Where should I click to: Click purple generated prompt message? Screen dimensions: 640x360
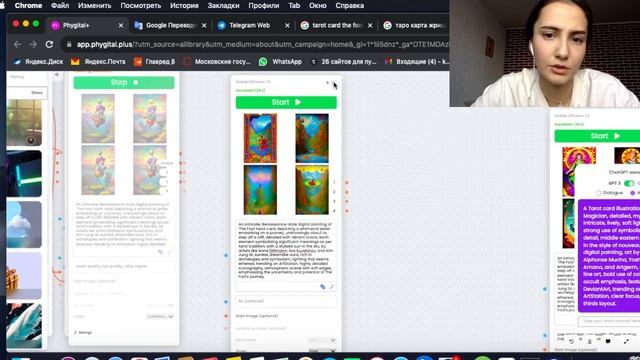[609, 256]
